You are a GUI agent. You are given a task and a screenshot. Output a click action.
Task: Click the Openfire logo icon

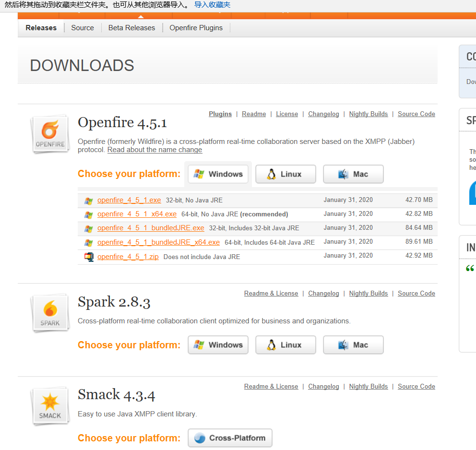[x=50, y=133]
